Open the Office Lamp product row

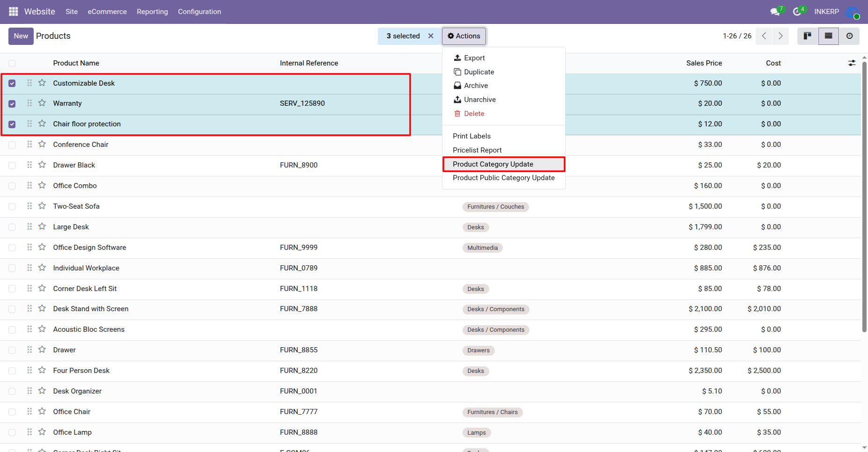(x=430, y=432)
